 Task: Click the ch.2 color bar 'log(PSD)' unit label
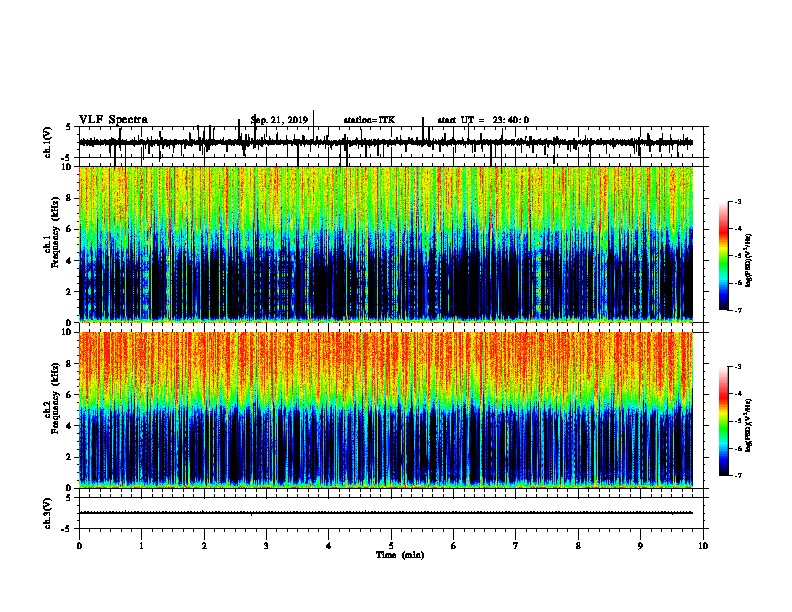748,425
